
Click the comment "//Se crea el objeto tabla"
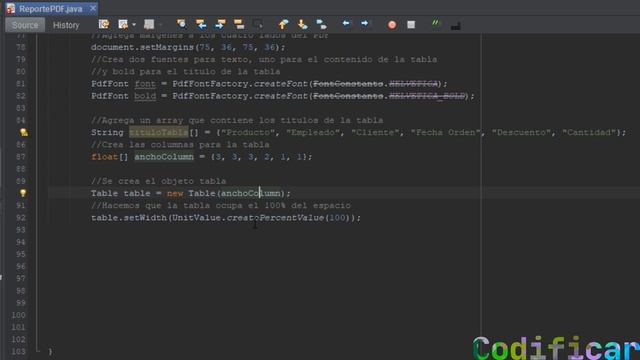pyautogui.click(x=158, y=181)
